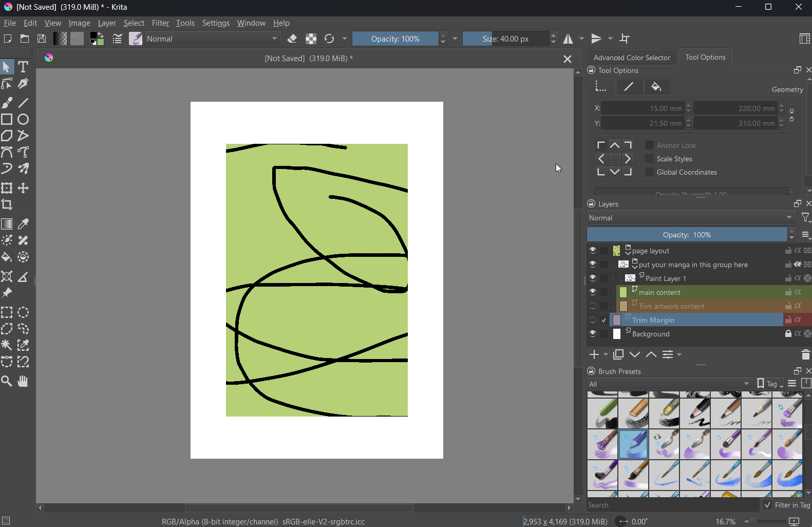This screenshot has width=812, height=527.
Task: Select the Fill (paint bucket) tool
Action: [7, 257]
